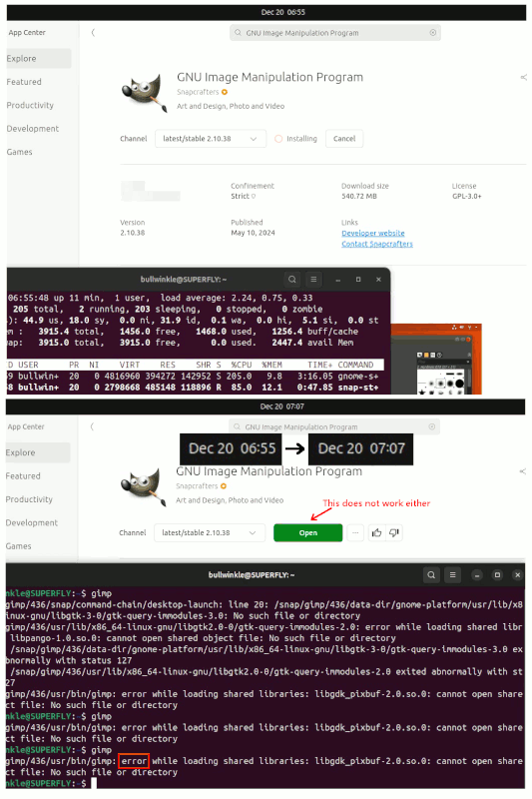Click the 'libpango-1.0.so.0: cannot open shared object' line
532x799 pixels.
(x=204, y=638)
